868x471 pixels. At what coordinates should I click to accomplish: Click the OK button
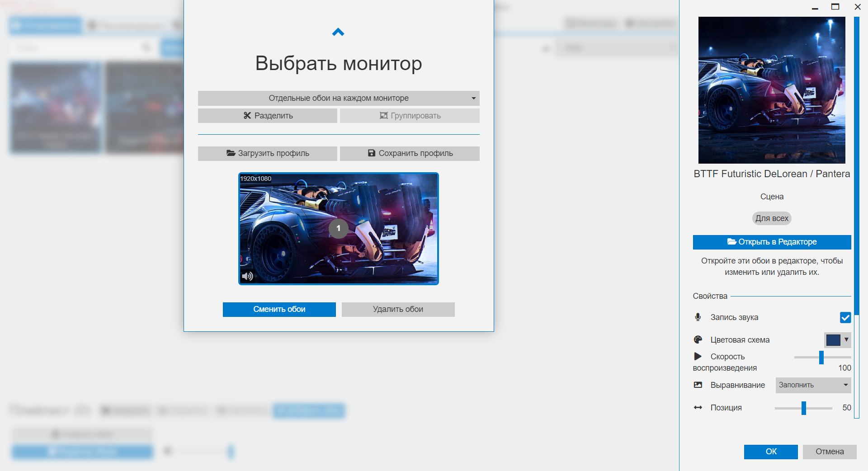pos(771,452)
